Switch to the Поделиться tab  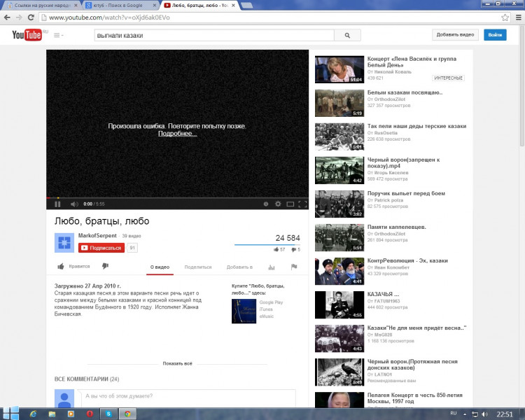[x=198, y=267]
